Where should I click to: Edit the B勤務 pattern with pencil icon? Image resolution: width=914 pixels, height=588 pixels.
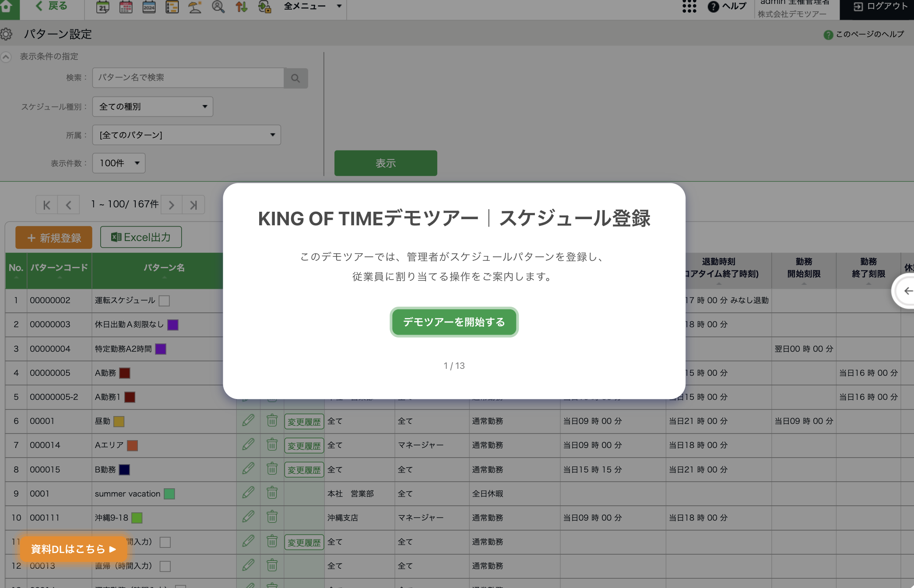pyautogui.click(x=248, y=469)
